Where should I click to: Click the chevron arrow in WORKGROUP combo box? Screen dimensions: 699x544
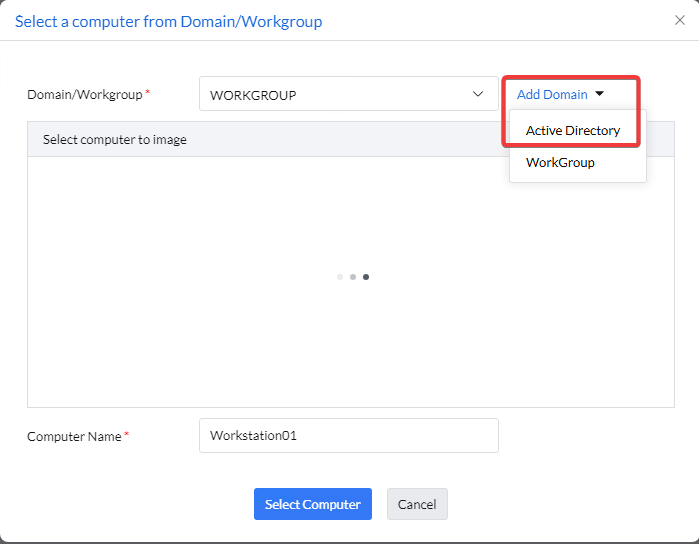tap(477, 95)
